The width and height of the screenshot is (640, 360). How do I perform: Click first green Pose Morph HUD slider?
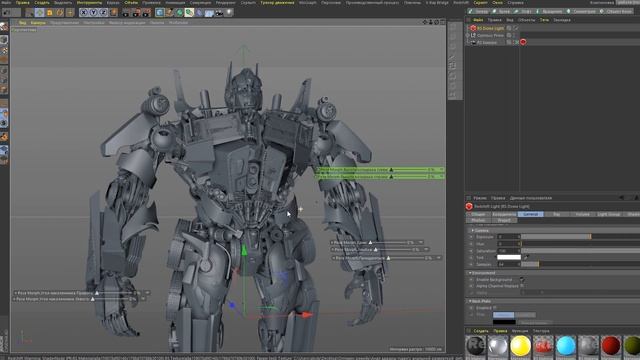[380, 170]
